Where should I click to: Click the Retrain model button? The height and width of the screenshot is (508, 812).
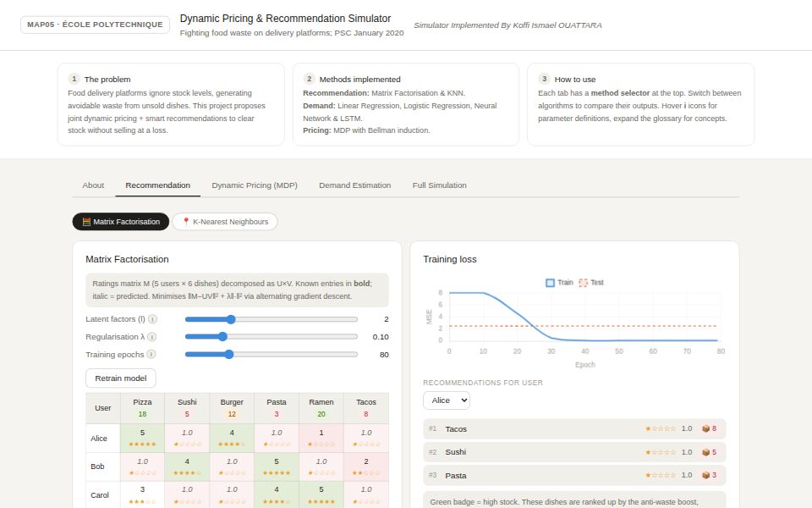(121, 378)
